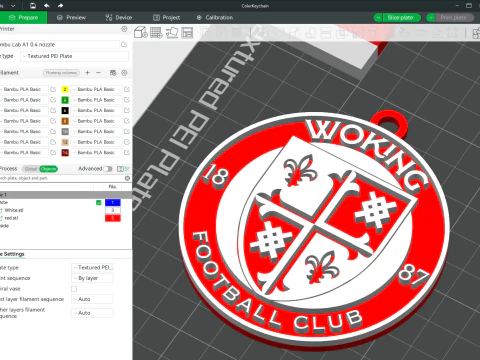Click the Print plate button

click(454, 18)
